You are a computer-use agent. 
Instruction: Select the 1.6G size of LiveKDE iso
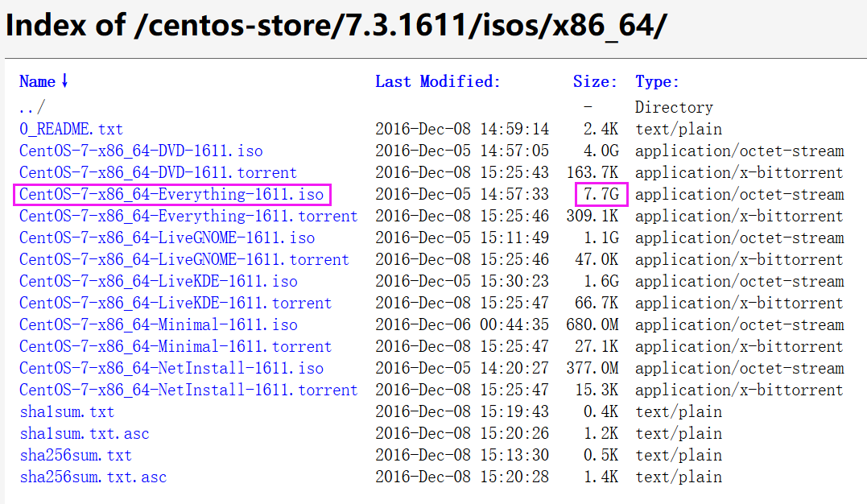click(601, 281)
